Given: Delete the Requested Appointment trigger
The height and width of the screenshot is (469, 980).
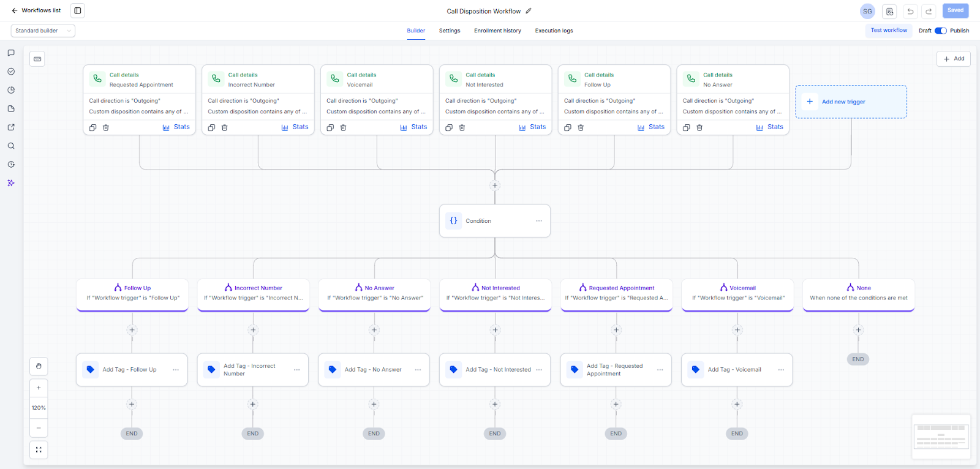Looking at the screenshot, I should (106, 127).
